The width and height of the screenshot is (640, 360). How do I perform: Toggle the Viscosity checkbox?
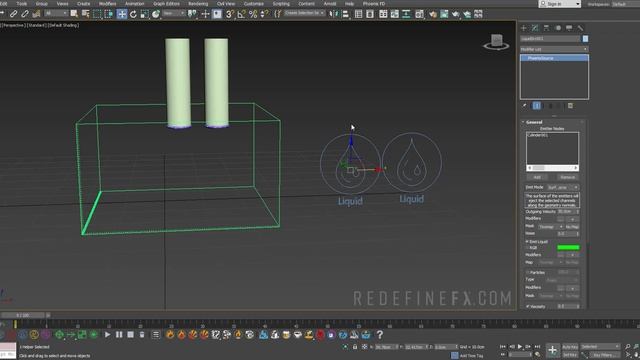point(527,306)
